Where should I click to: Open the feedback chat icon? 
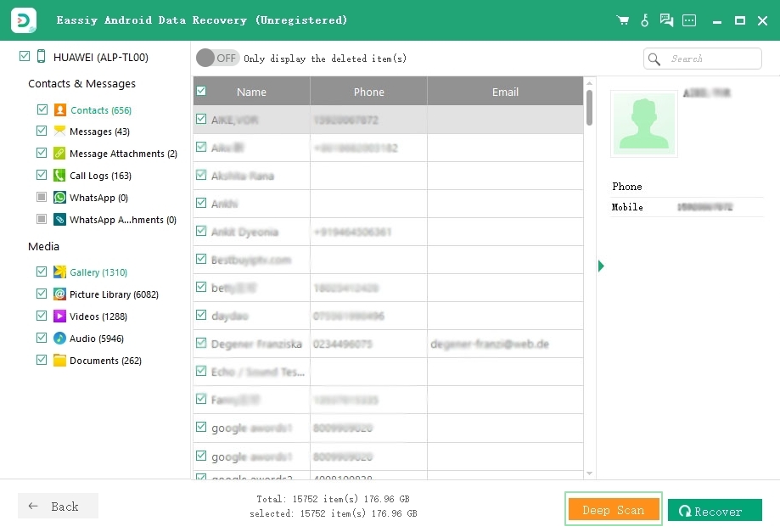coord(666,20)
